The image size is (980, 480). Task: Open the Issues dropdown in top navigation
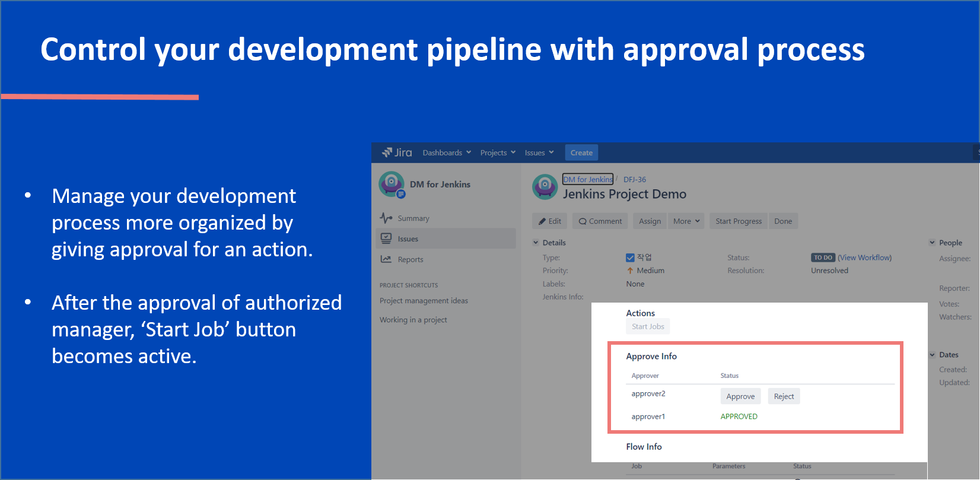(539, 152)
